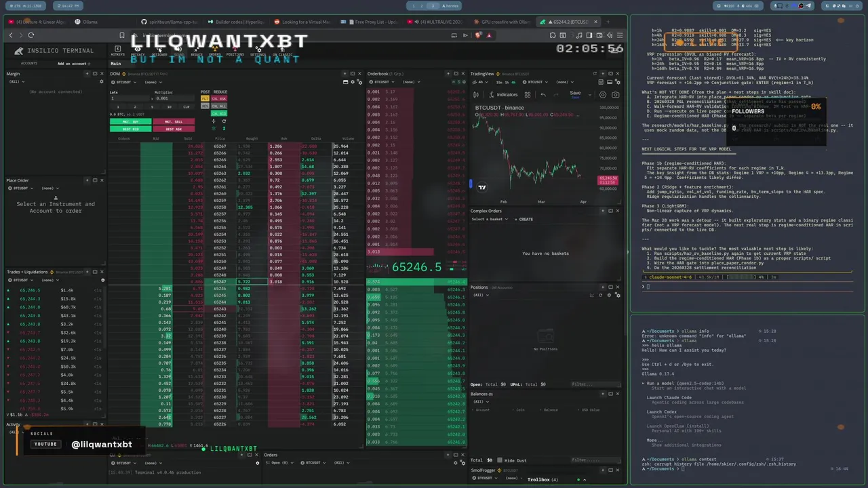
Task: Add widget with Margin panel plus icon
Action: [x=87, y=74]
